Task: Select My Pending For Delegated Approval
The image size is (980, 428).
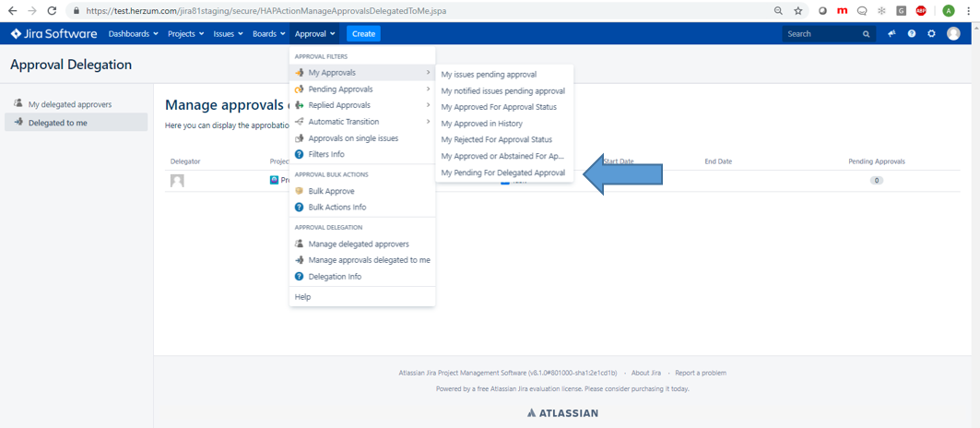Action: click(502, 172)
